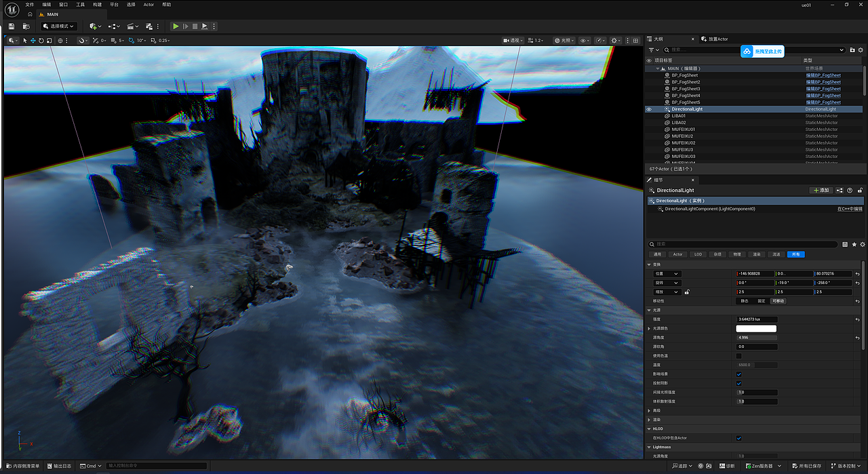Start Play in editor with green play button
The height and width of the screenshot is (474, 868).
tap(176, 26)
